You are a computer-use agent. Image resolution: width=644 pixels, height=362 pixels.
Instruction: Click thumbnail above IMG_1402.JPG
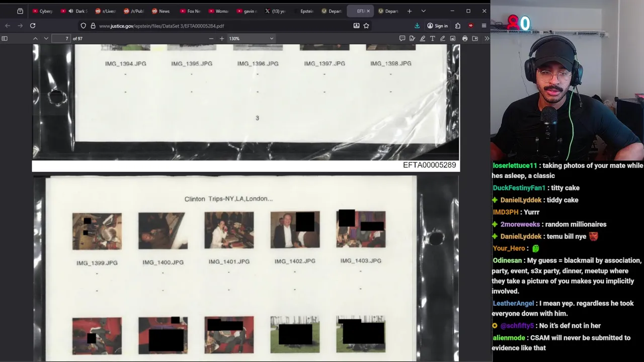click(x=295, y=230)
